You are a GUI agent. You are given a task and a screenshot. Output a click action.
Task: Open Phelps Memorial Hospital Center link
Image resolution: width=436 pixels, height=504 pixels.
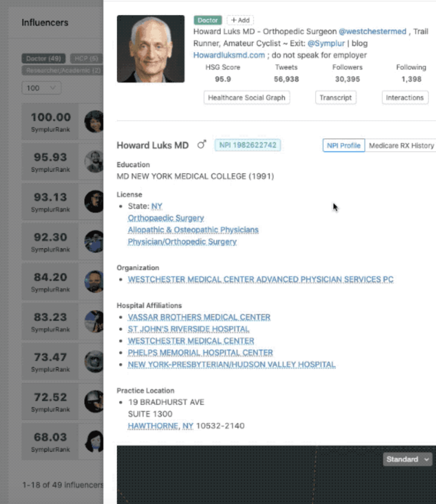pyautogui.click(x=200, y=353)
